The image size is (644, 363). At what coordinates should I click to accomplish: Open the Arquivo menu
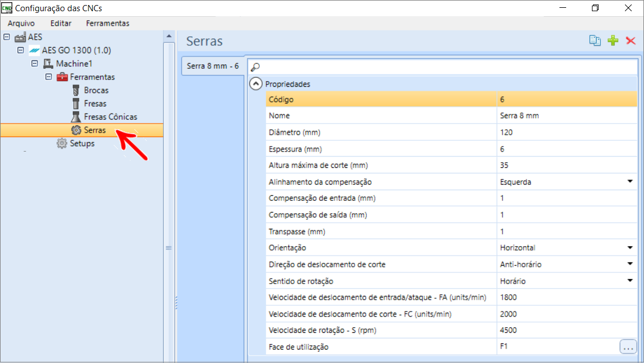(21, 23)
